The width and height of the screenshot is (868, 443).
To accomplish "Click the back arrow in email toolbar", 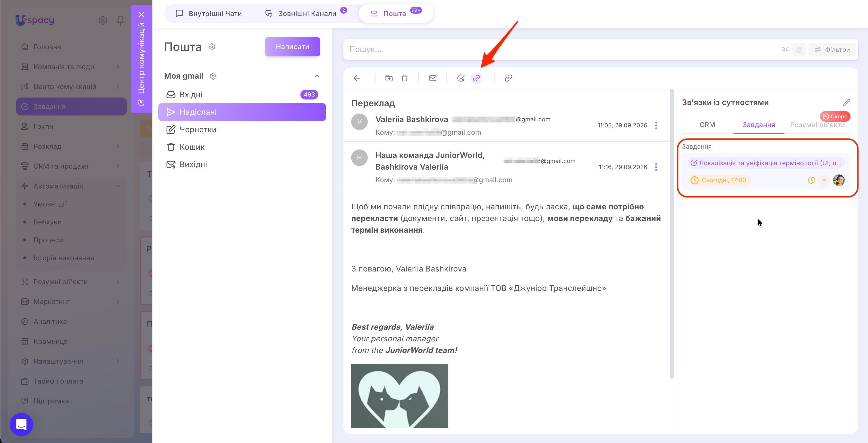I will point(357,78).
